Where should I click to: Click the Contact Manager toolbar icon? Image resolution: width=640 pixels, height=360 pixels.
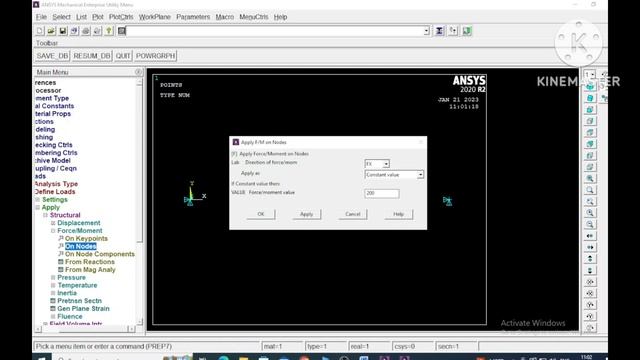[467, 31]
